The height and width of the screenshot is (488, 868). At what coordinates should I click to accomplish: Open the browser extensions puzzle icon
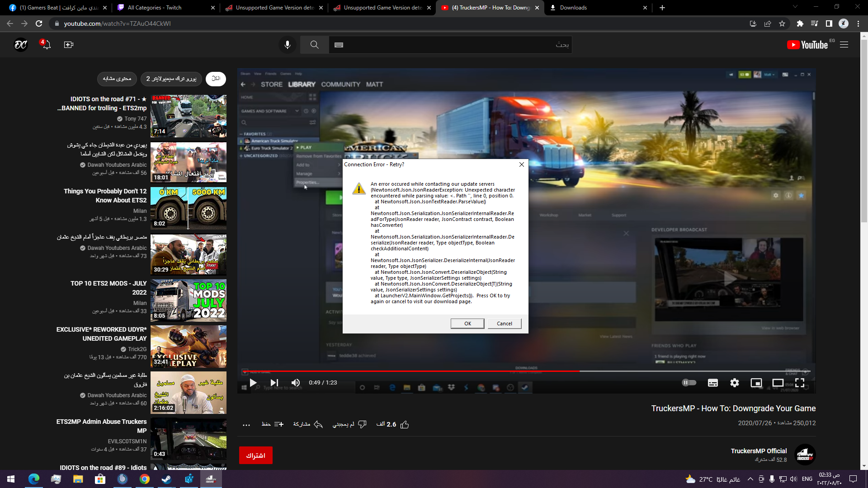[x=800, y=23]
